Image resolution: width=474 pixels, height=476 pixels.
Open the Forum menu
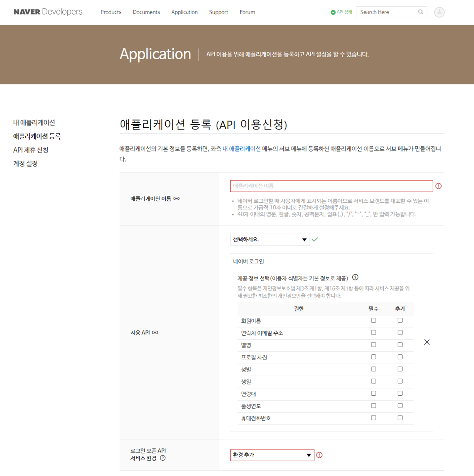pos(247,12)
